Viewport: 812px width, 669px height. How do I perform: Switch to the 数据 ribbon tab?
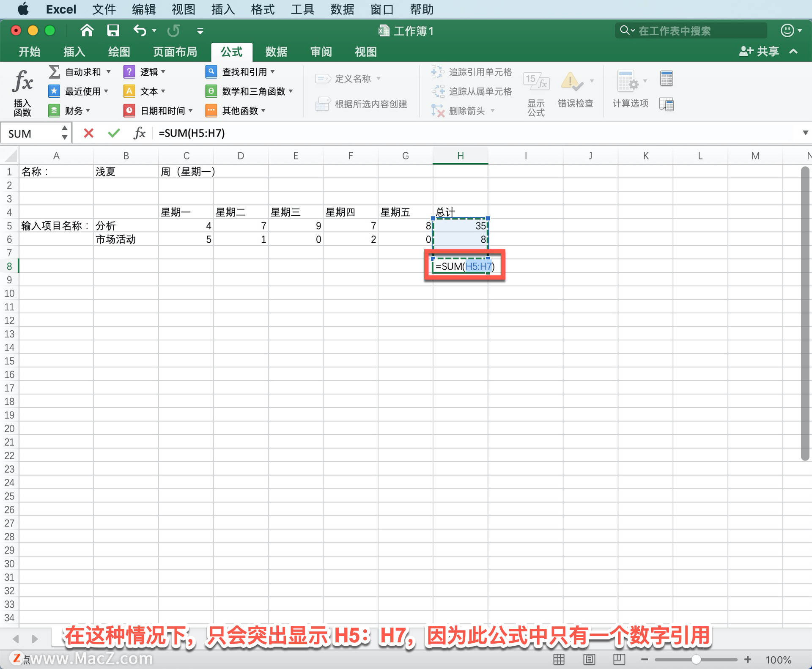(x=276, y=52)
